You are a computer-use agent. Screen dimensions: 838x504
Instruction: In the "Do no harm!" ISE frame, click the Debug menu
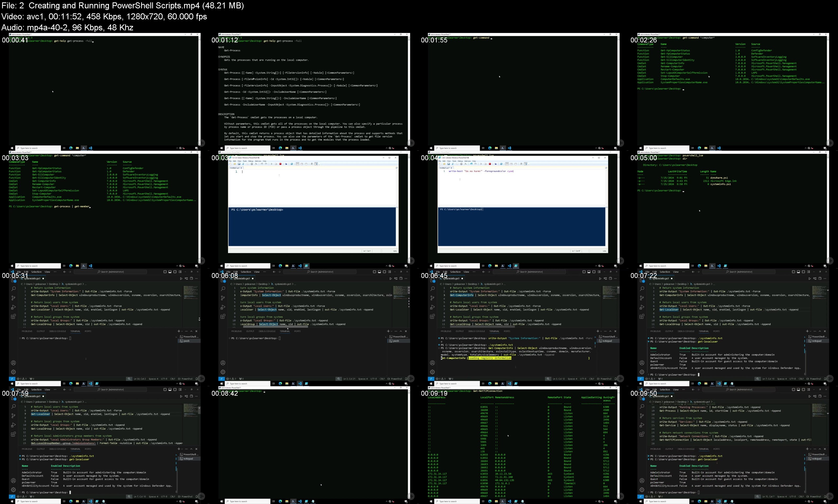[x=460, y=161]
